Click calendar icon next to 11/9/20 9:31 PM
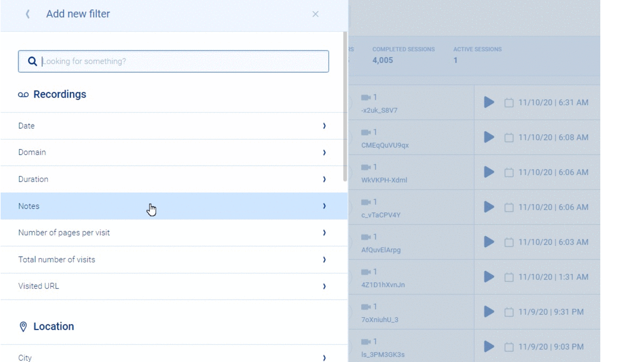The image size is (644, 362). click(x=509, y=312)
